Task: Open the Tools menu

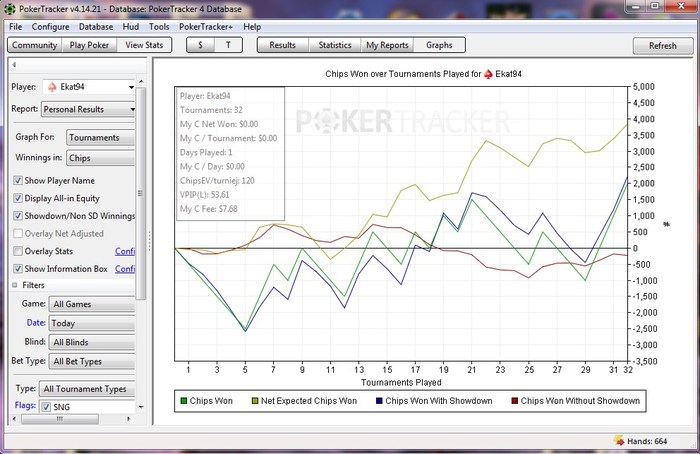Action: [159, 27]
